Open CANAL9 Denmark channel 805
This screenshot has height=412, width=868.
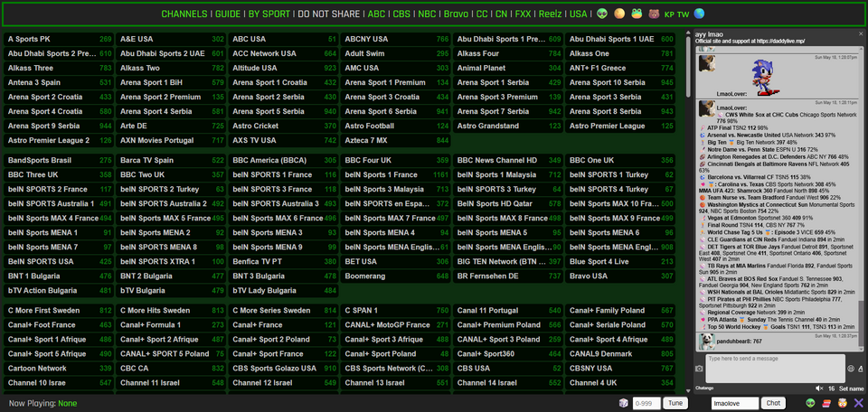coord(621,354)
